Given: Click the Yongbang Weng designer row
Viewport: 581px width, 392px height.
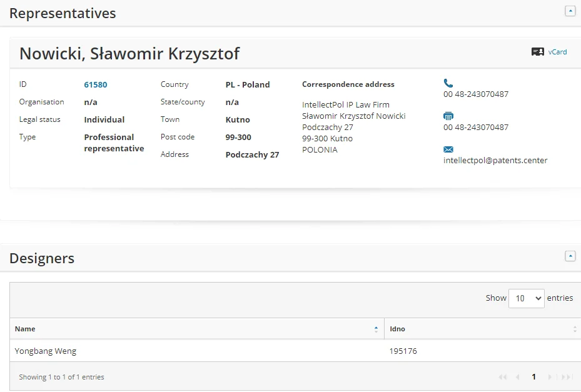Looking at the screenshot, I should click(x=46, y=351).
